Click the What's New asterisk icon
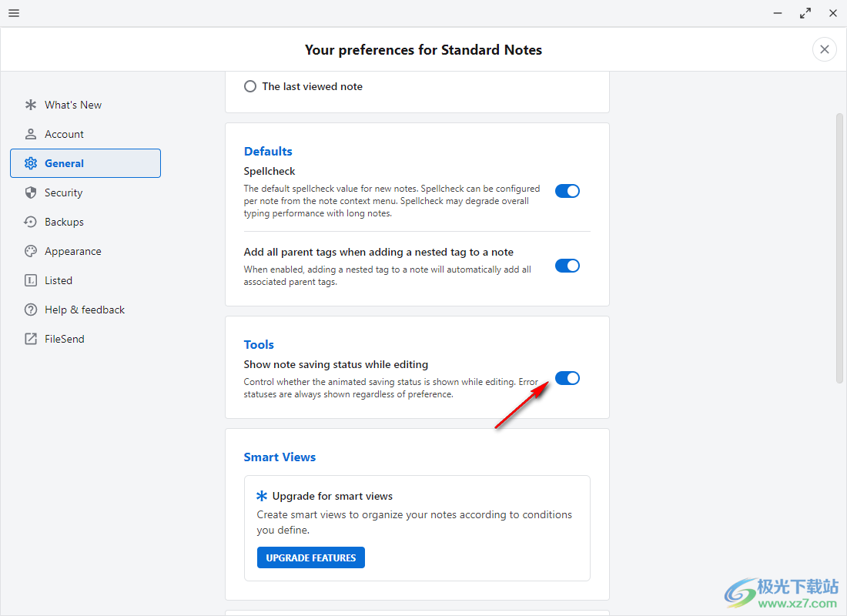Image resolution: width=847 pixels, height=616 pixels. pyautogui.click(x=31, y=105)
